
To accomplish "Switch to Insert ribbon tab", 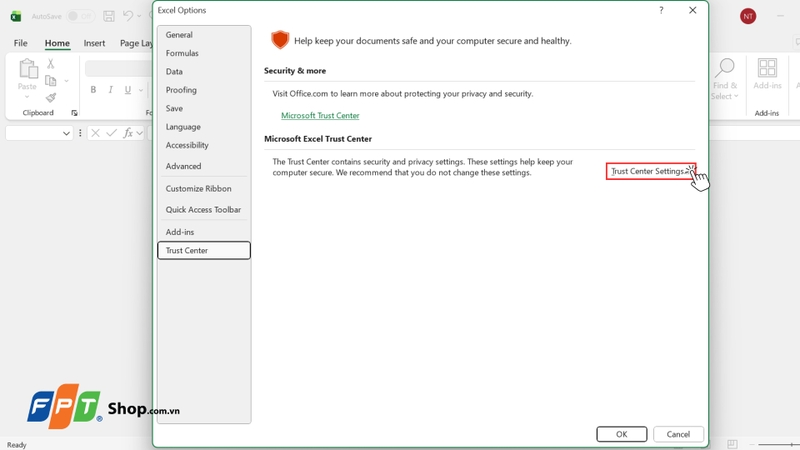I will pyautogui.click(x=94, y=43).
